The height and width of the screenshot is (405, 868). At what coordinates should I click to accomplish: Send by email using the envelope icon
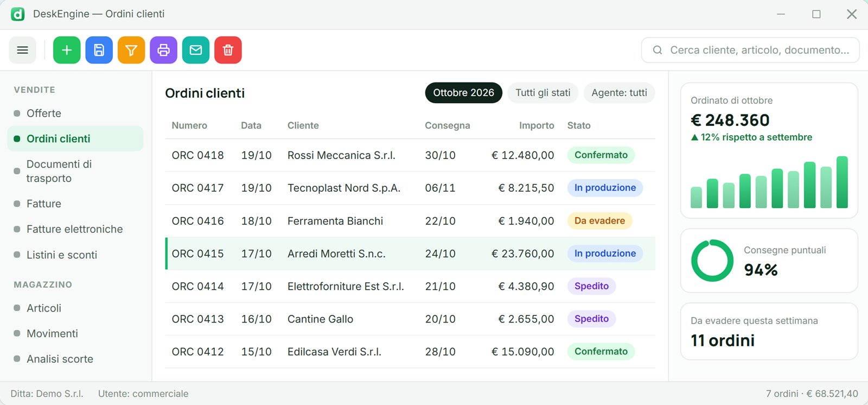[x=196, y=50]
